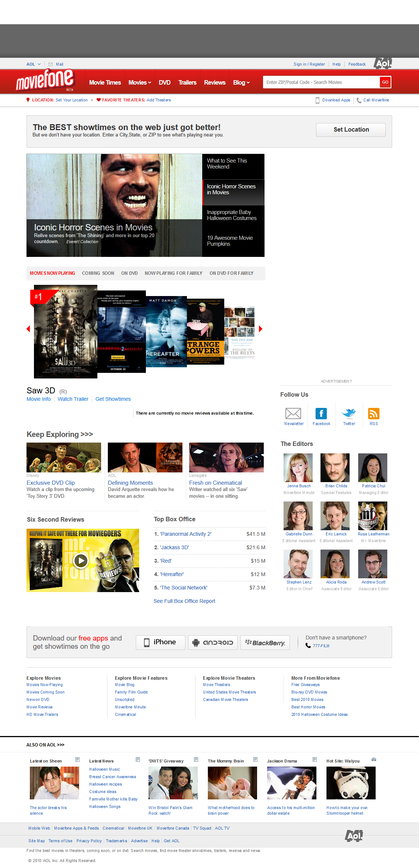This screenshot has width=419, height=868.
Task: Click the location pin icon
Action: pos(28,100)
